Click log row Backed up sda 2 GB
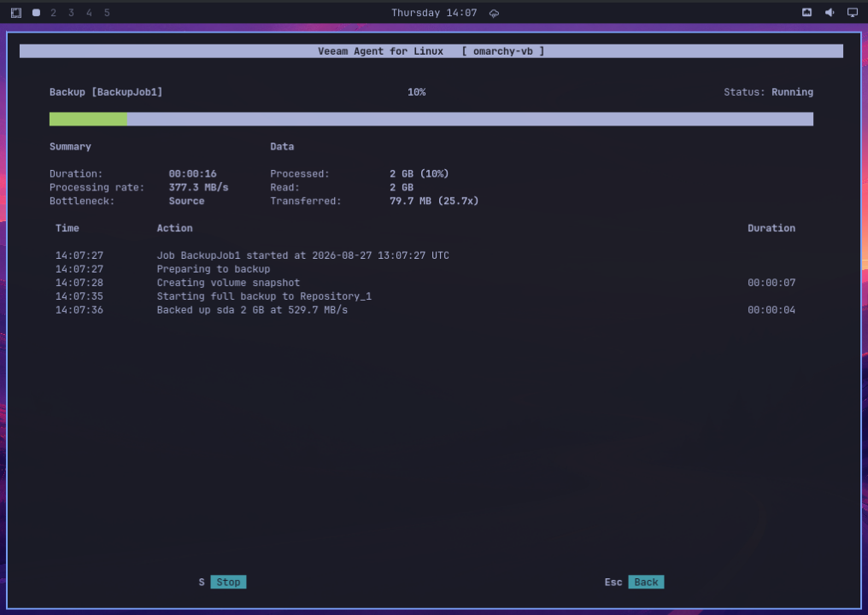868x615 pixels. pos(252,310)
